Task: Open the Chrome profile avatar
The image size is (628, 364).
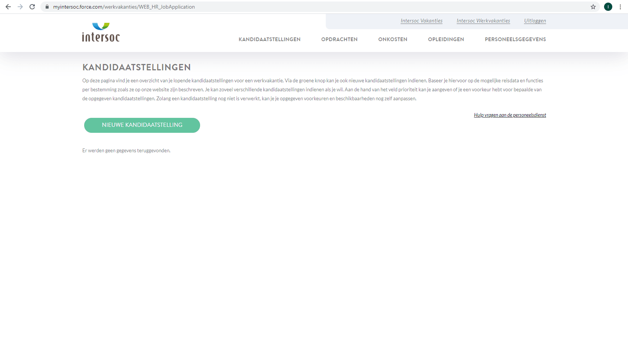Action: coord(608,7)
